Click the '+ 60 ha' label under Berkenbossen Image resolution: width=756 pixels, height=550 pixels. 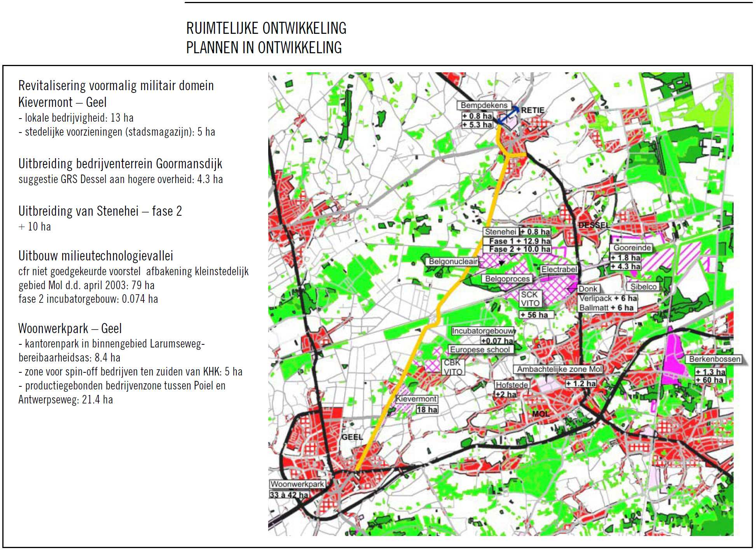710,381
